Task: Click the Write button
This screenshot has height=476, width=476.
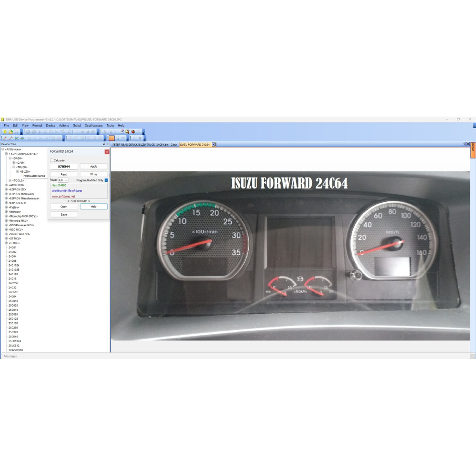Action: (93, 174)
